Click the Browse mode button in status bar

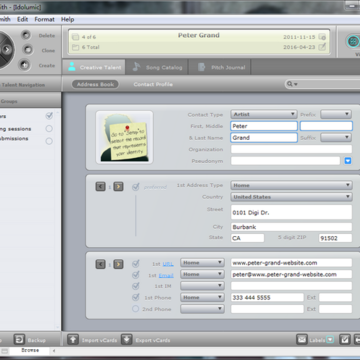[30, 351]
